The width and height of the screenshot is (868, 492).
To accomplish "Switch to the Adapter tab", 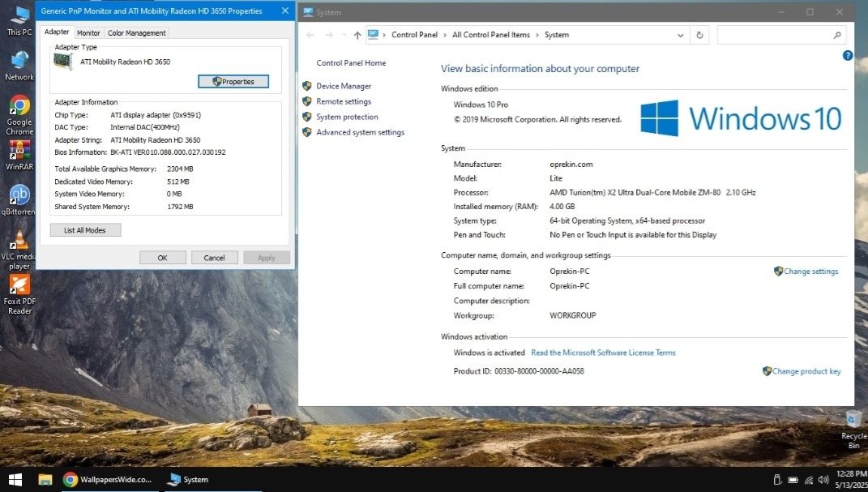I will pos(57,32).
